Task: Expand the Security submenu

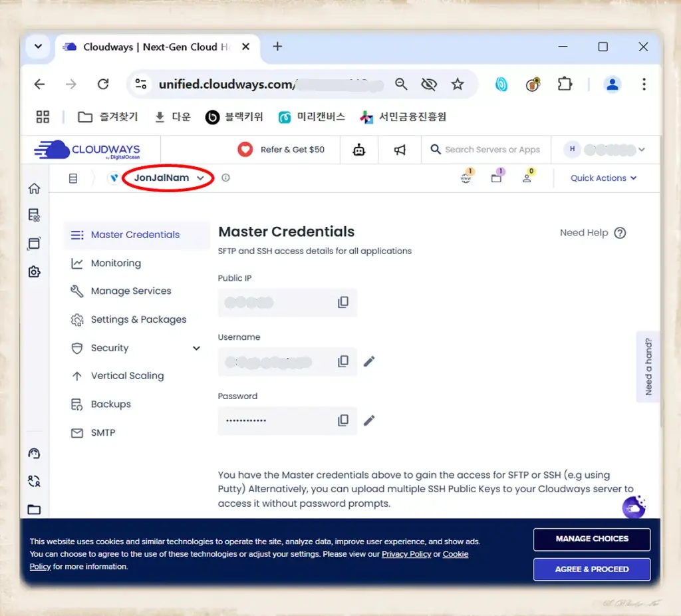Action: (x=196, y=348)
